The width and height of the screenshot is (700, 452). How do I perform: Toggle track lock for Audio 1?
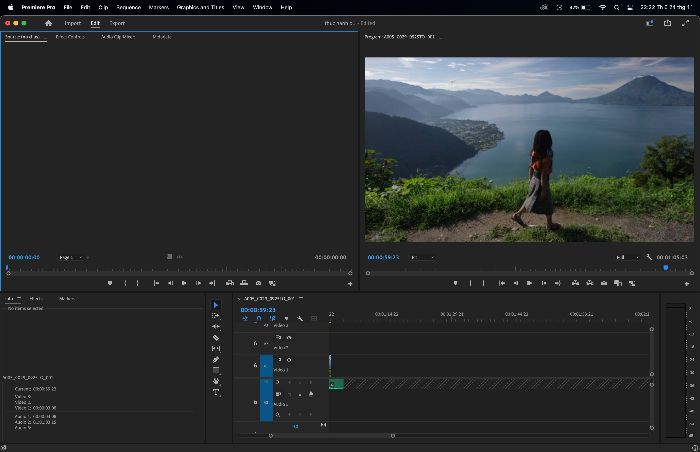[x=255, y=402]
